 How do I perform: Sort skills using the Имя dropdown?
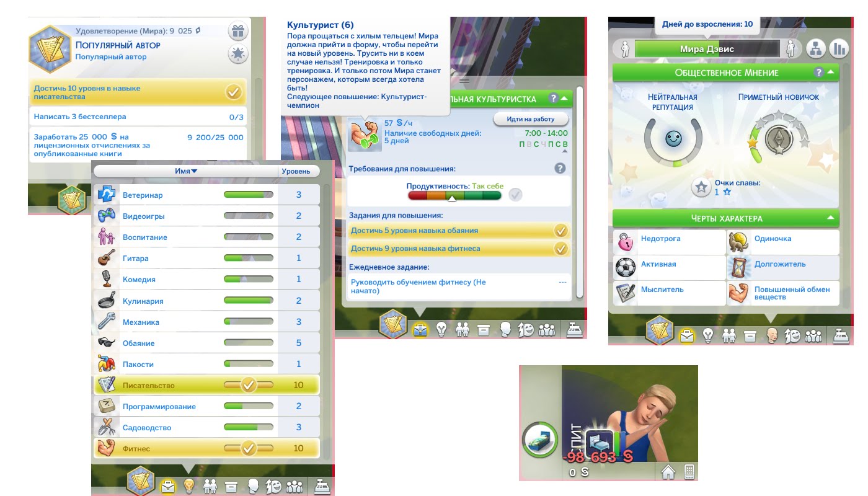[x=185, y=171]
